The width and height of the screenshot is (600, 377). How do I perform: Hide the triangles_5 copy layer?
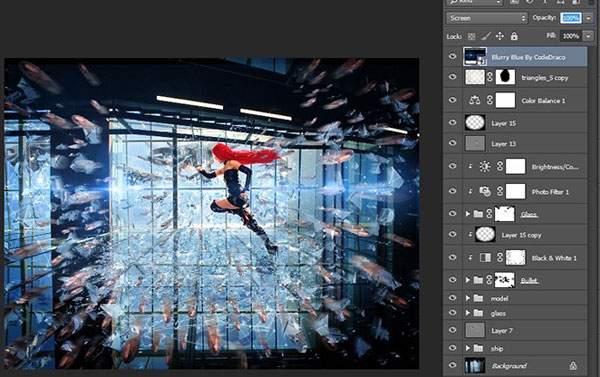click(453, 77)
